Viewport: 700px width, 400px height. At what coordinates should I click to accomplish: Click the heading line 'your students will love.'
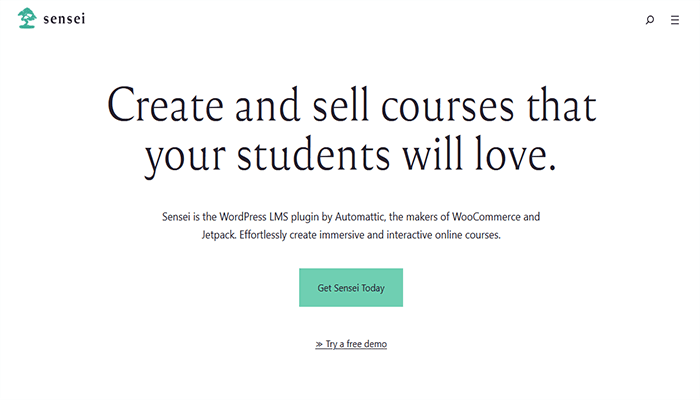coord(350,157)
